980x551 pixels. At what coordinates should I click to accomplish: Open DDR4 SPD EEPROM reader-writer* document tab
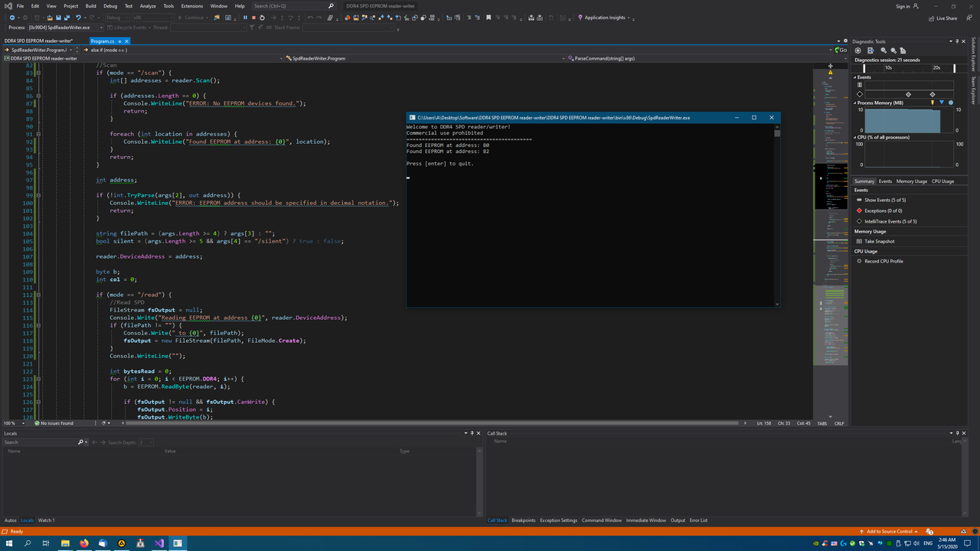point(38,41)
